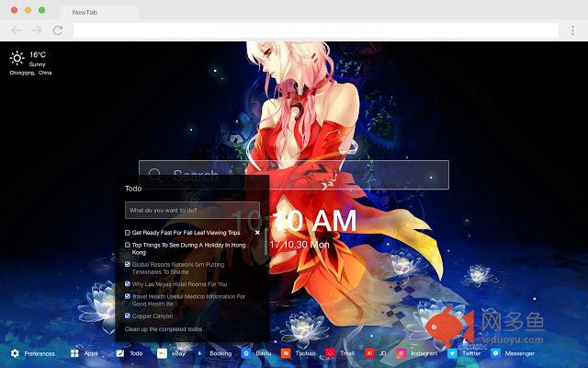Click the magnifier icon in search box

[x=154, y=175]
